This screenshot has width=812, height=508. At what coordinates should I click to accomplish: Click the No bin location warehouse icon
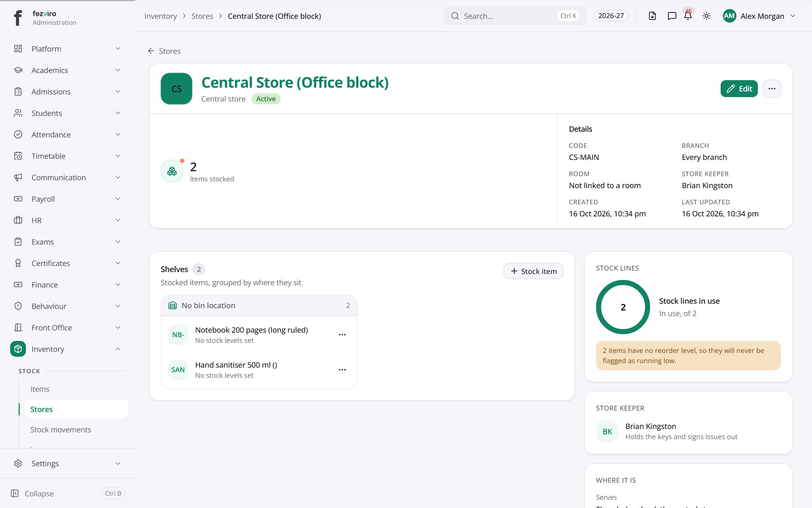[x=173, y=305]
